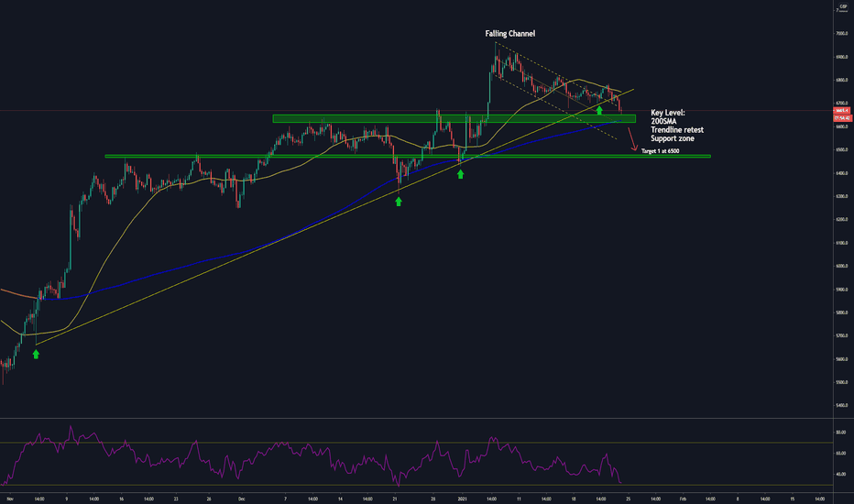Select the 'Falling Channel' text annotation

tap(509, 34)
